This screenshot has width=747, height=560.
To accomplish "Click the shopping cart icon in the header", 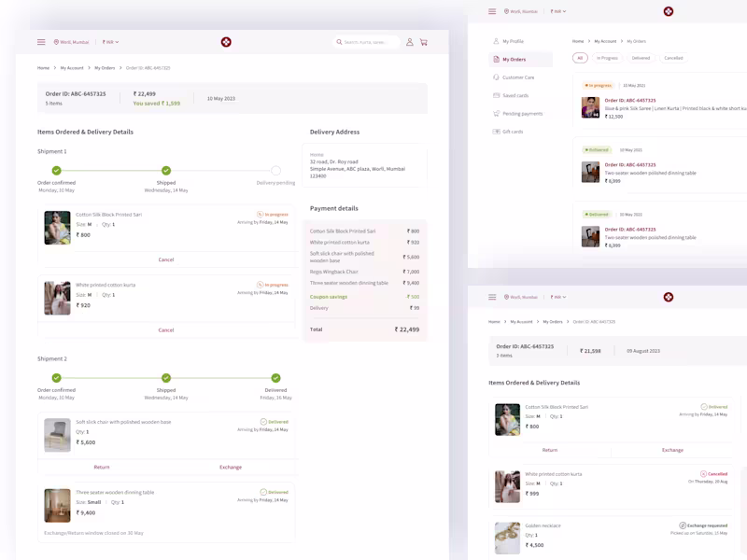I will coord(422,42).
